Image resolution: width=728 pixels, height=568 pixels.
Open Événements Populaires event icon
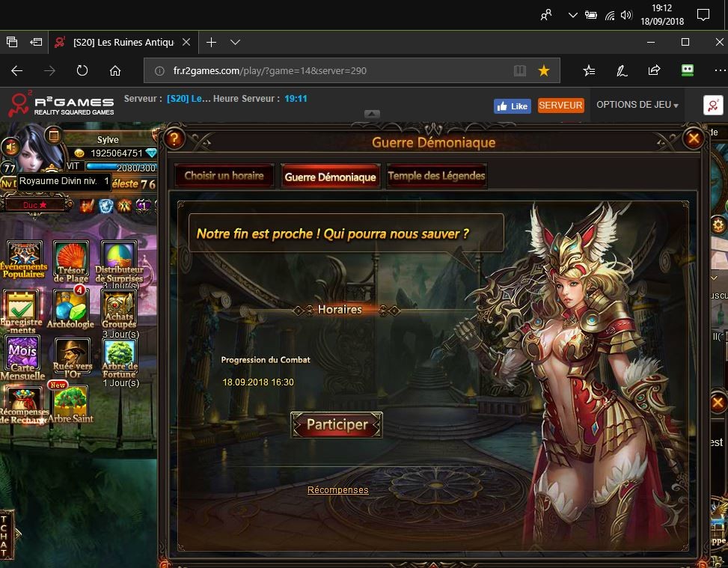pos(24,259)
